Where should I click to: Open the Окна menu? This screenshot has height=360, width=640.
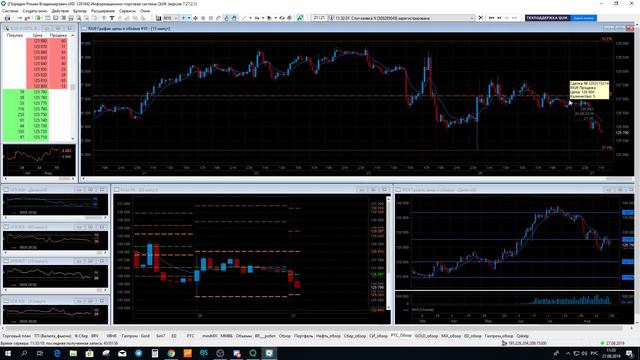(x=145, y=11)
